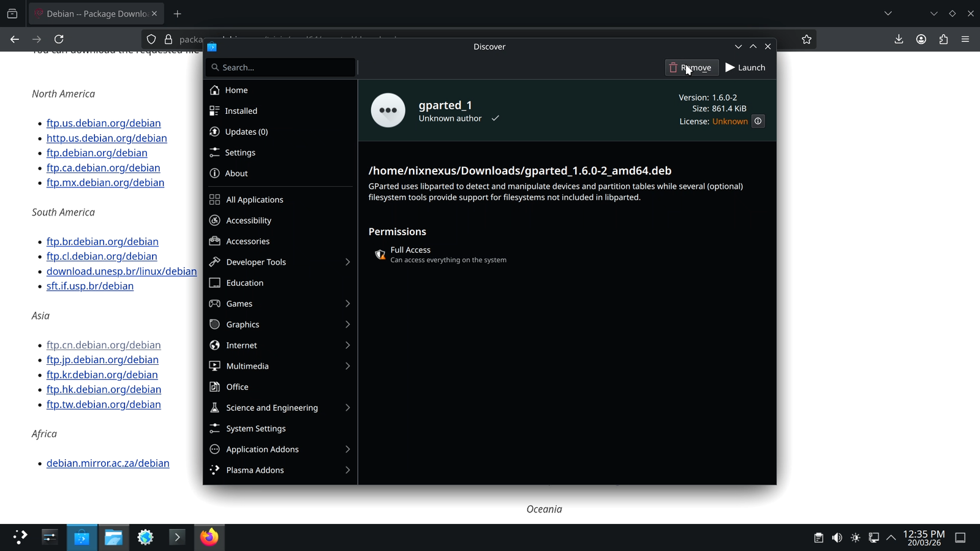Reload the Firefox page
Screen dimensions: 980x551
coord(59,39)
